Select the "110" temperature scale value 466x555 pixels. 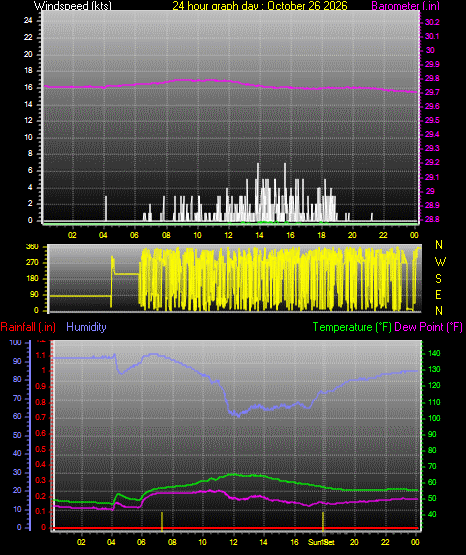434,402
